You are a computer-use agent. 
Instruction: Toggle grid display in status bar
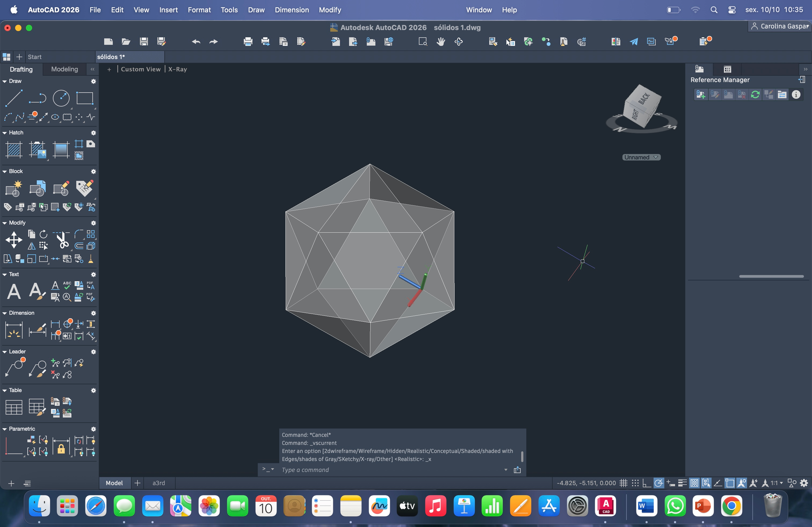click(x=623, y=483)
